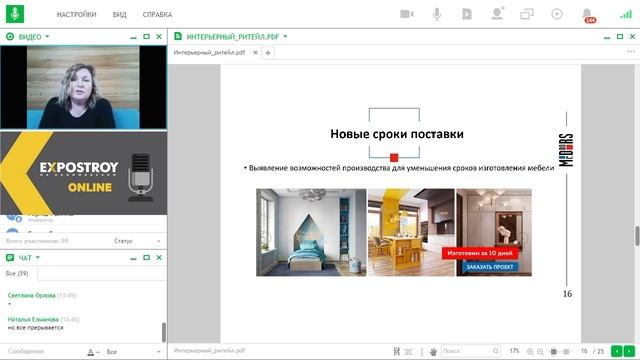Open notifications bell with red badge
The width and height of the screenshot is (640, 360).
point(588,15)
